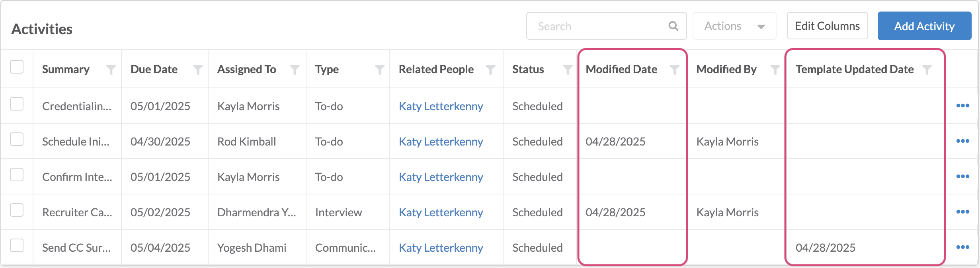Open Modified Date column filter
980x268 pixels.
click(x=674, y=70)
